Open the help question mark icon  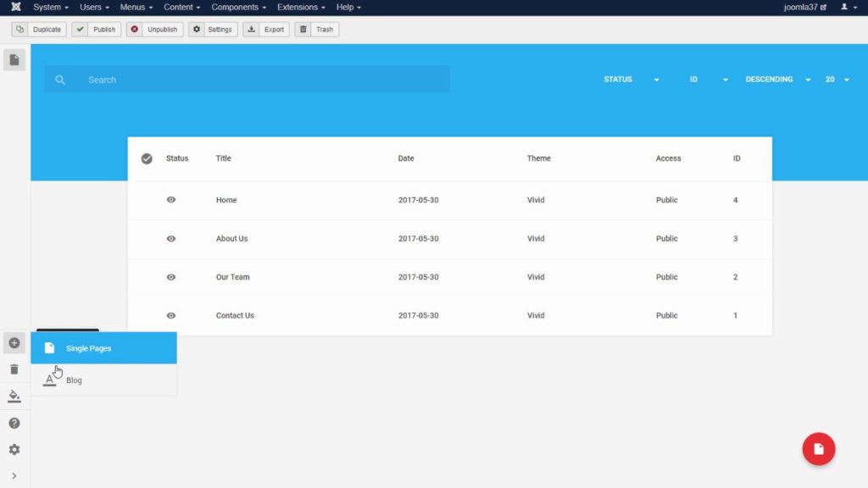(x=14, y=424)
